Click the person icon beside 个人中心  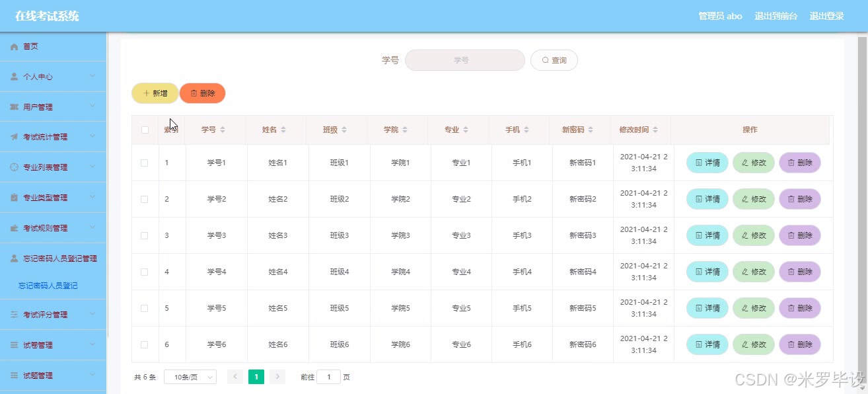tap(14, 77)
